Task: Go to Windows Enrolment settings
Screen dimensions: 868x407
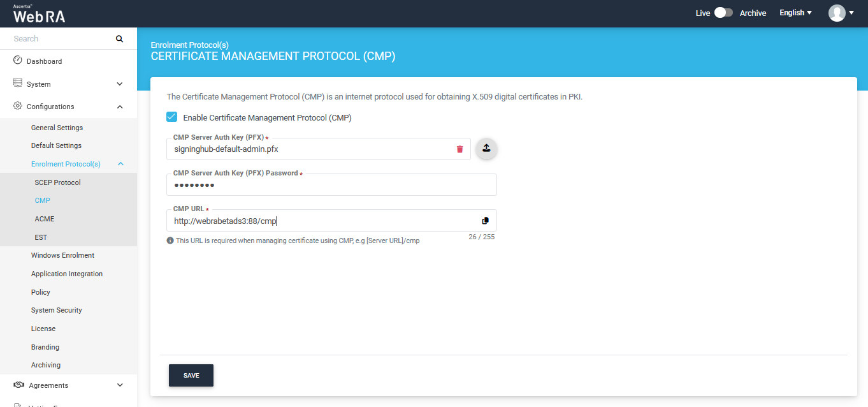Action: click(62, 255)
